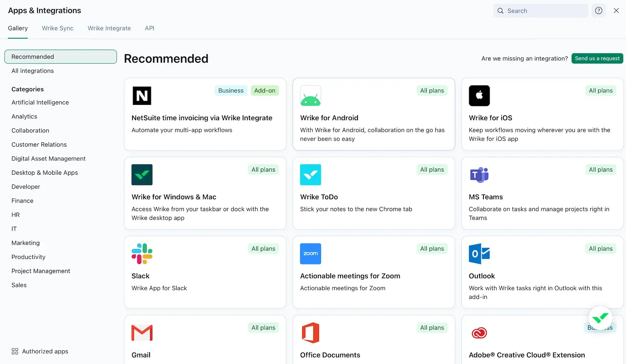Click the Actionable meetings for Zoom title
This screenshot has height=364, width=626.
tap(350, 276)
